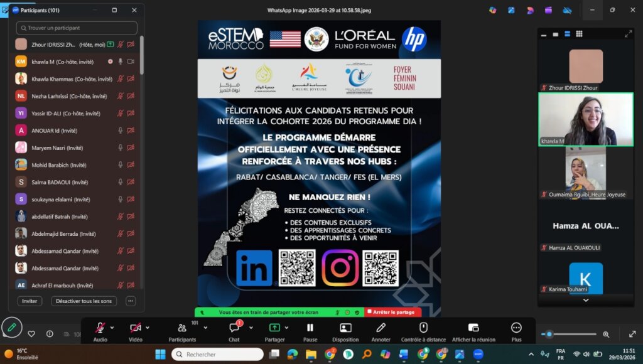
Task: Show hidden tray icons chevron
Action: point(531,354)
